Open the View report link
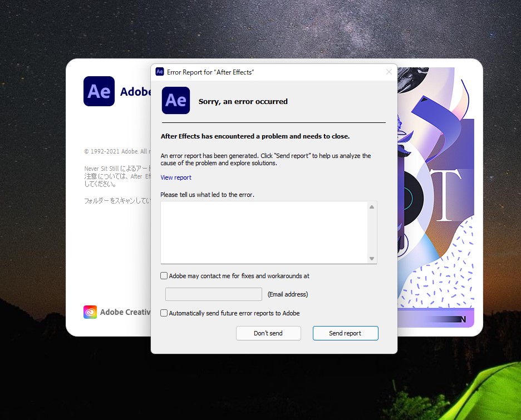521x420 pixels. pyautogui.click(x=175, y=177)
